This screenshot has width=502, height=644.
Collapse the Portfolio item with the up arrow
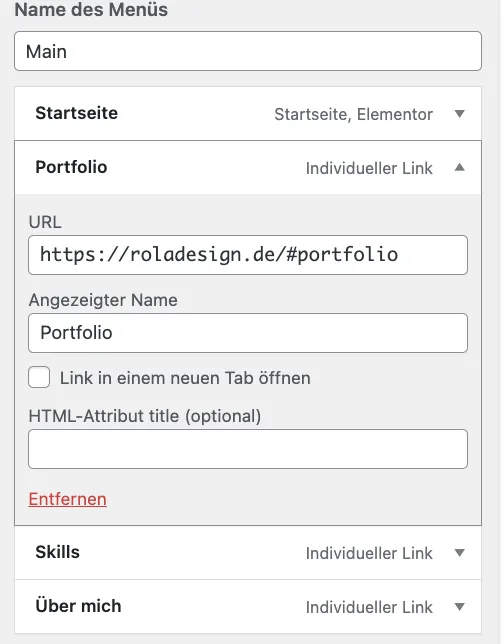pos(460,167)
